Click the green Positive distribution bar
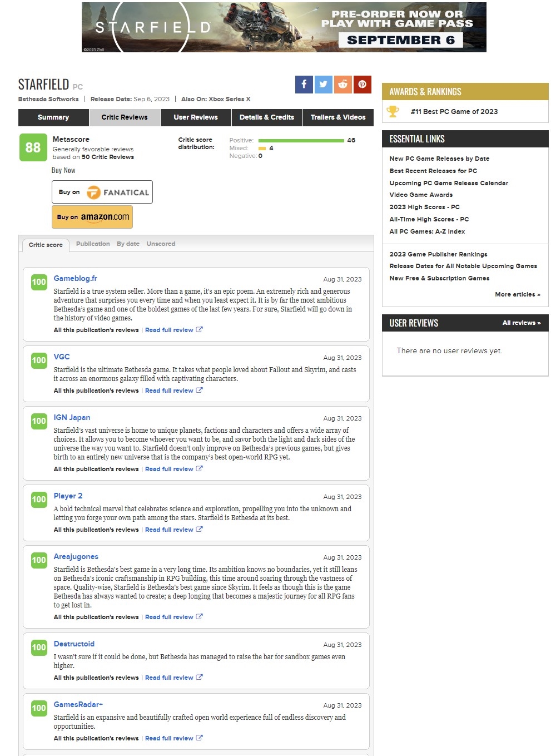 tap(301, 141)
